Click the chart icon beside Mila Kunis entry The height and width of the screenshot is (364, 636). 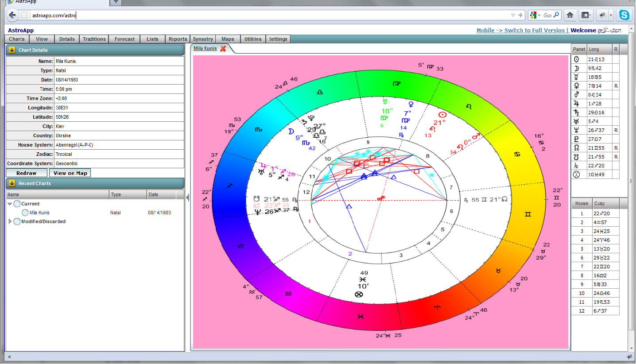pyautogui.click(x=26, y=213)
